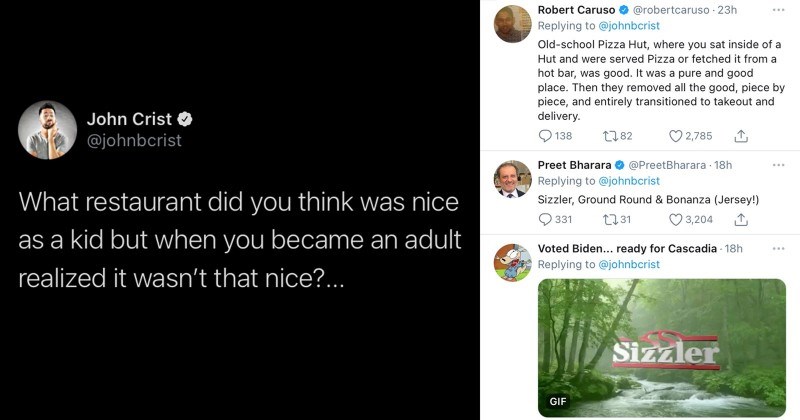The image size is (800, 420).
Task: Open Preet Bharara's profile avatar
Action: coord(512,178)
